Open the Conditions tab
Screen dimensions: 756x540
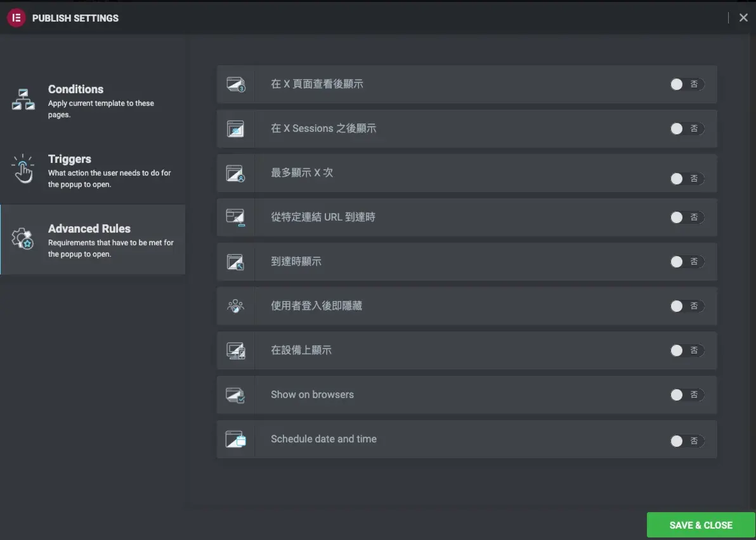pyautogui.click(x=93, y=100)
